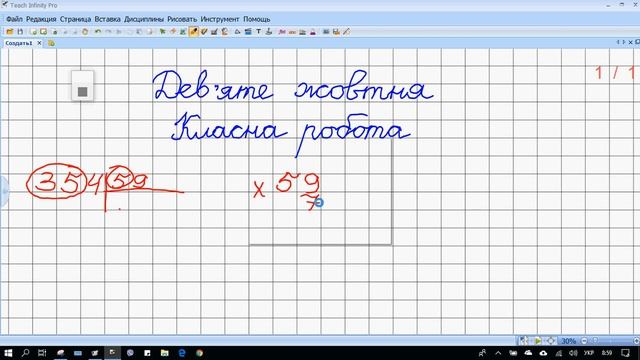Show hidden system tray icons chevron

coord(498,353)
